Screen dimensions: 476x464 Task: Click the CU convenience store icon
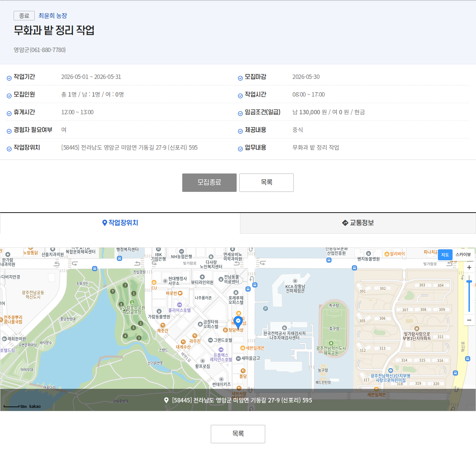(154, 282)
